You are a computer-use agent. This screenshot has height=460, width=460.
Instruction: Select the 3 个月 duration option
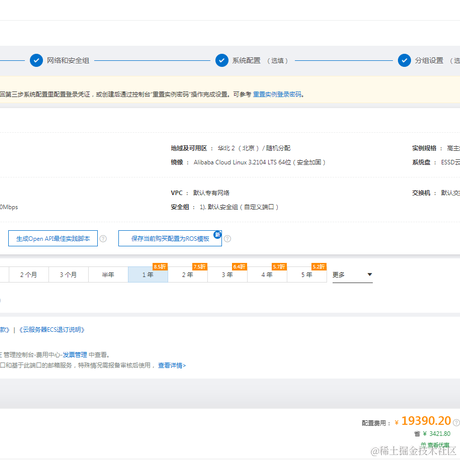tap(68, 275)
